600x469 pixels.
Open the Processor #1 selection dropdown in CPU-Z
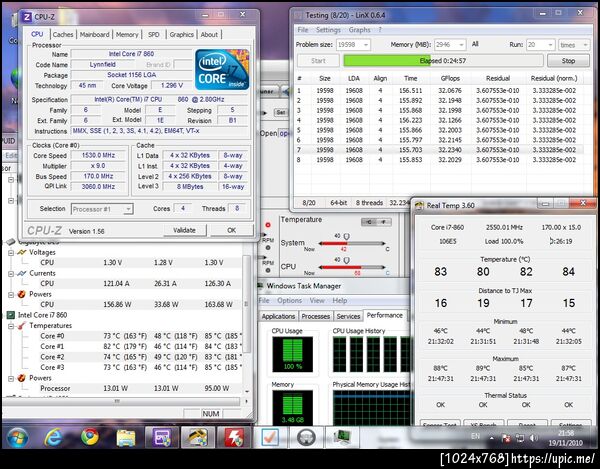(x=102, y=209)
